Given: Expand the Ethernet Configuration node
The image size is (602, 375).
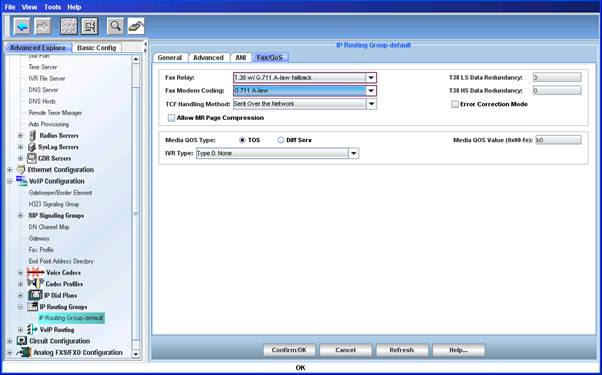Looking at the screenshot, I should pos(10,170).
